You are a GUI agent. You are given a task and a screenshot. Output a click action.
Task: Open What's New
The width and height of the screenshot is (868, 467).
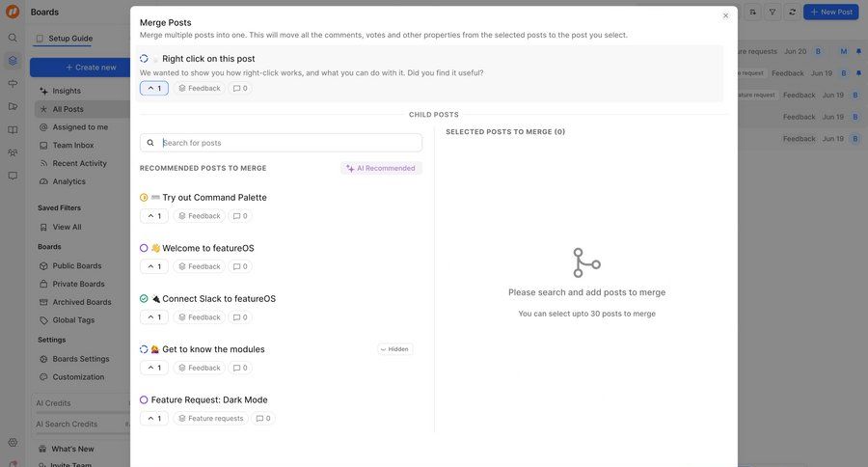pyautogui.click(x=72, y=449)
